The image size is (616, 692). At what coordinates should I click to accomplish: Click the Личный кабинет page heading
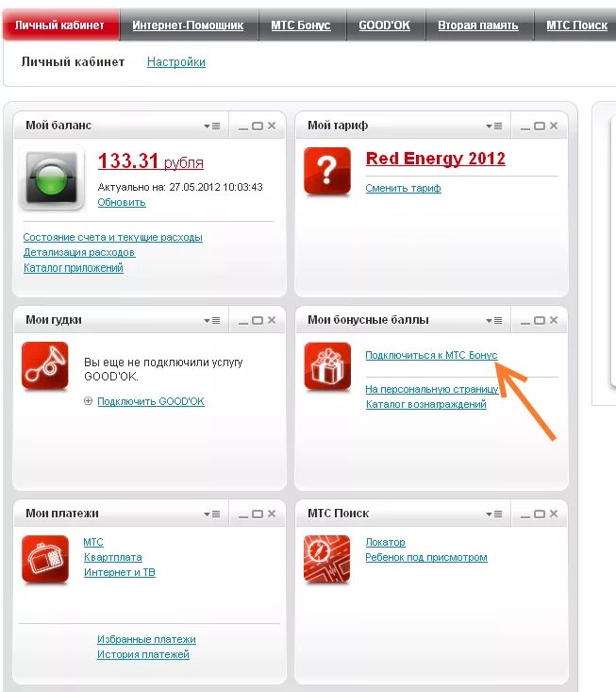tap(73, 61)
